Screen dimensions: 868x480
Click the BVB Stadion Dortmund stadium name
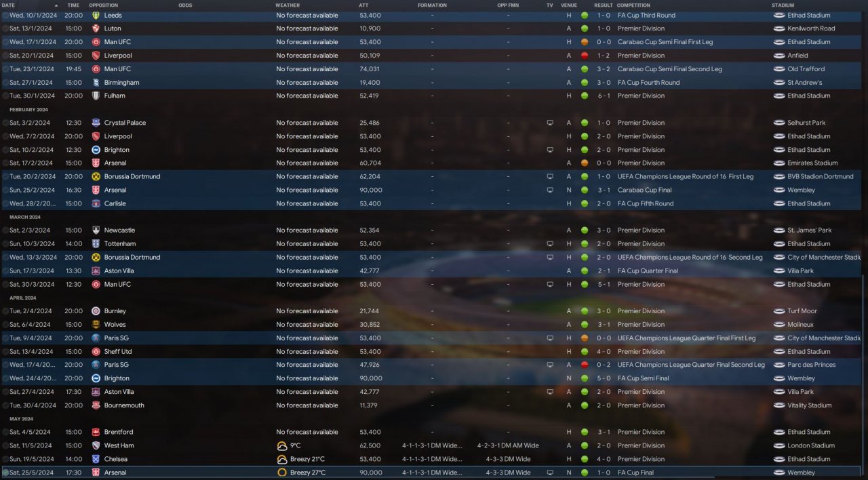pyautogui.click(x=821, y=176)
